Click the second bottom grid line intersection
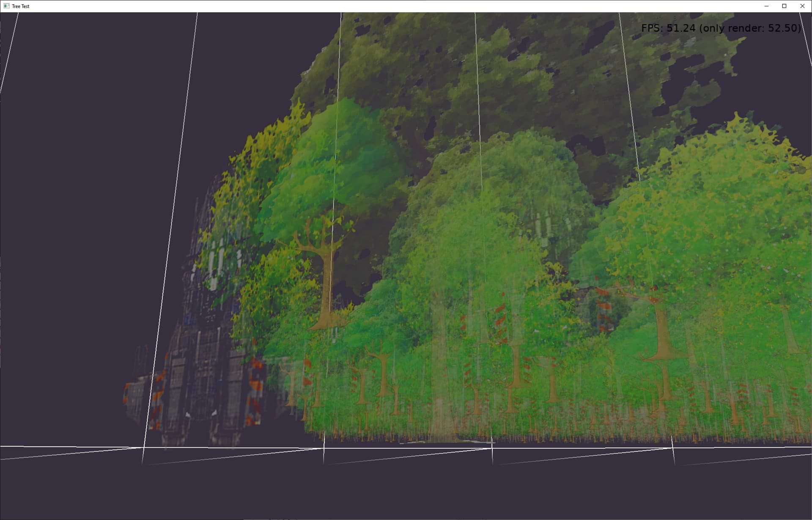Image resolution: width=812 pixels, height=520 pixels. [324, 448]
